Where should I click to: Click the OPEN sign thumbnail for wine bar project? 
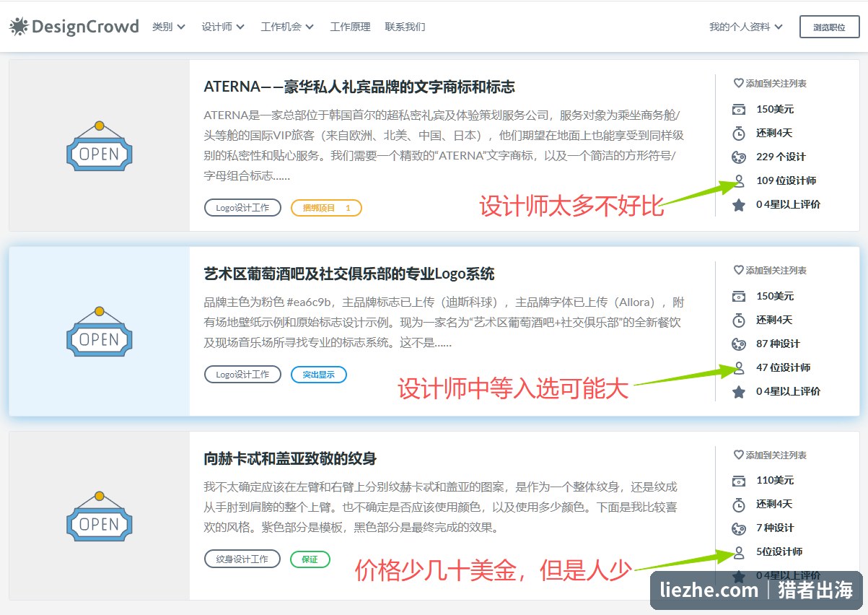click(99, 332)
